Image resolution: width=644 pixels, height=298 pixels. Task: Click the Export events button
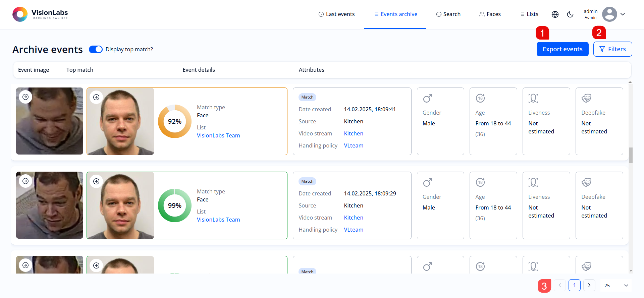[562, 49]
